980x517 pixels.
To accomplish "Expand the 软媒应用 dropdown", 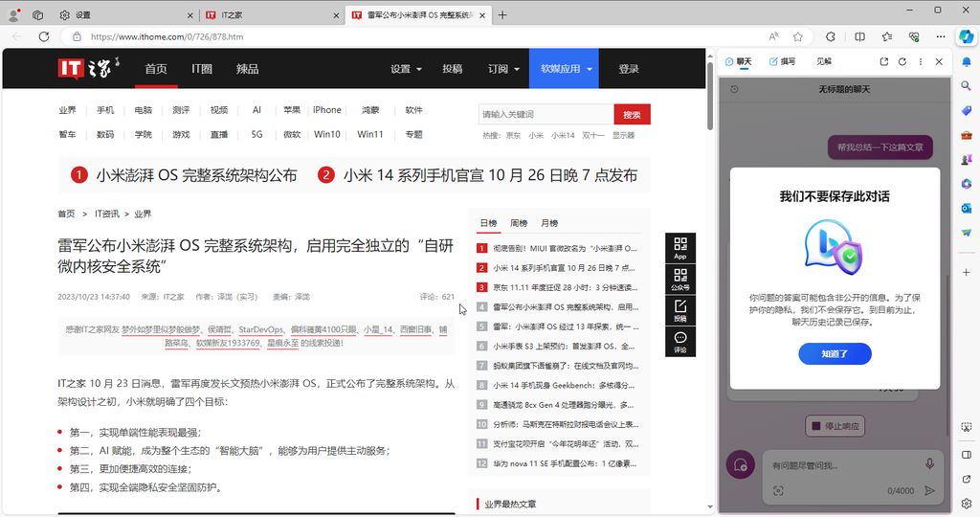I will coord(565,69).
